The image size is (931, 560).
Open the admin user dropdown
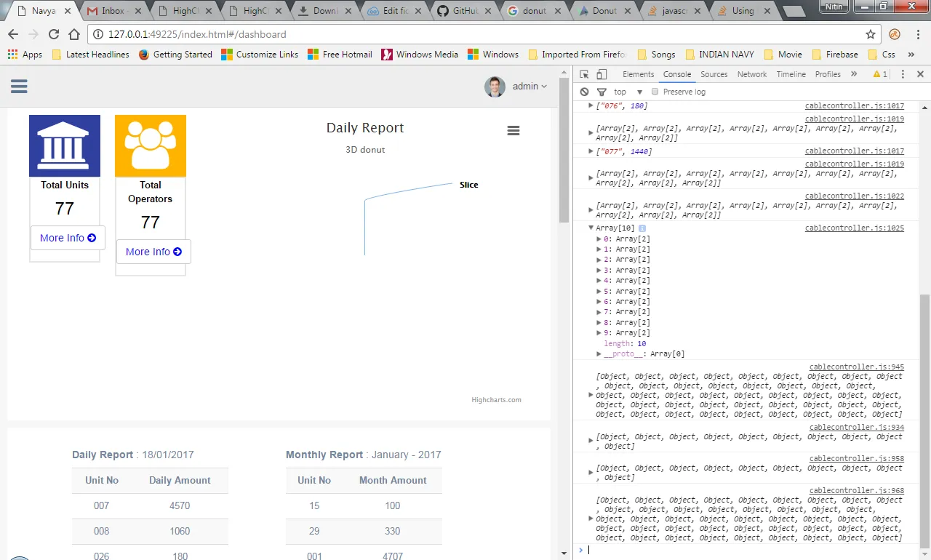pyautogui.click(x=530, y=87)
